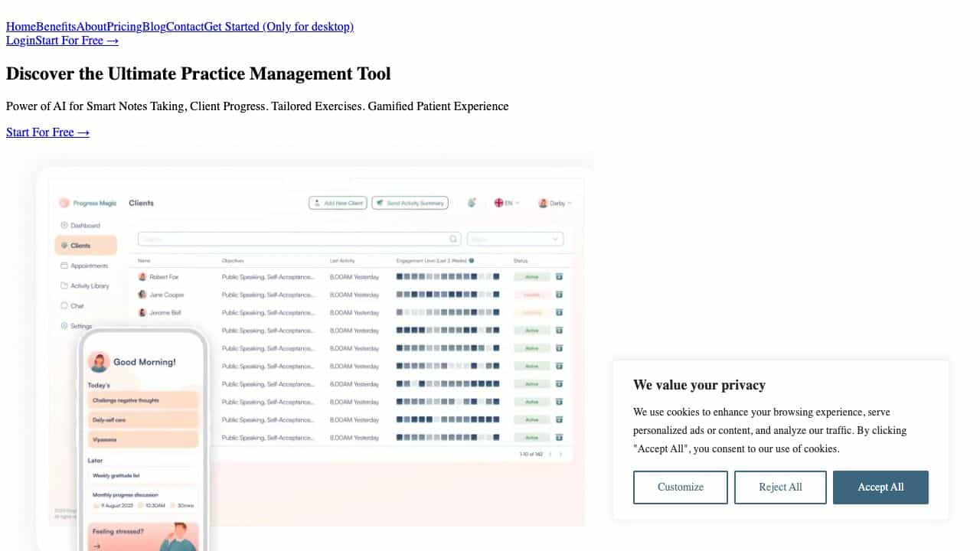
Task: View the Pricing navigation link
Action: (x=124, y=27)
